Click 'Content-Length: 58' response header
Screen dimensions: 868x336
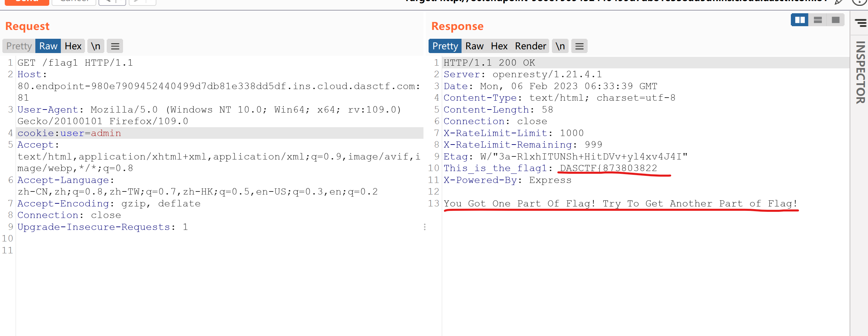click(498, 110)
